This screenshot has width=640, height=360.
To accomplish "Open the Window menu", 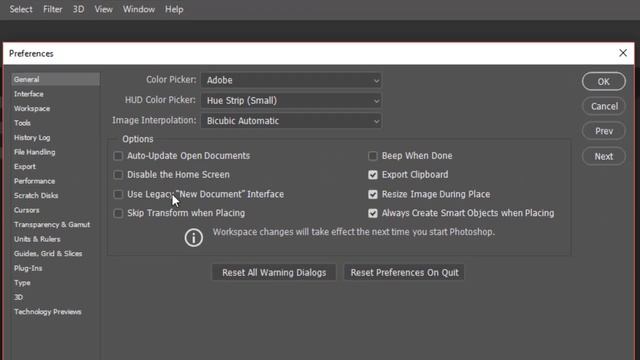I will 139,9.
